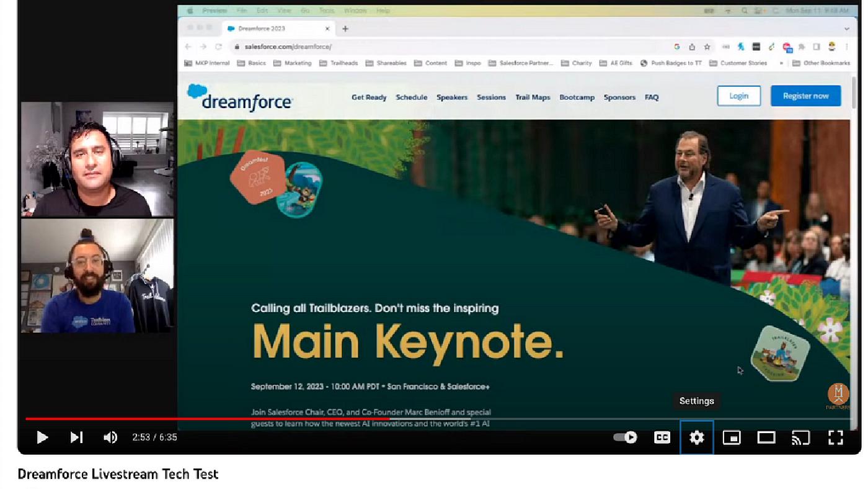The height and width of the screenshot is (489, 868).
Task: Reload the page with the refresh icon
Action: tap(218, 47)
